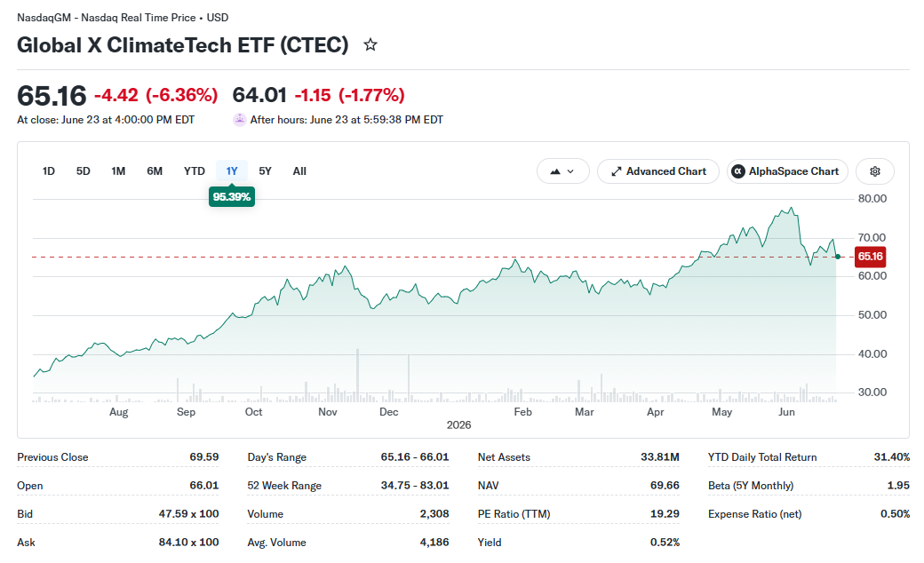The image size is (924, 563).
Task: Click the AlphaSpace logo icon
Action: [x=737, y=171]
